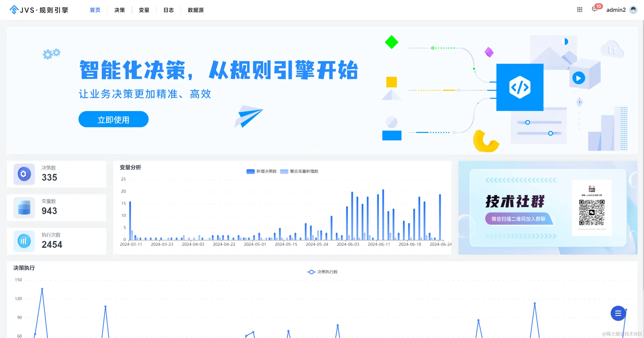
Task: Open the 日志 menu item
Action: click(169, 10)
